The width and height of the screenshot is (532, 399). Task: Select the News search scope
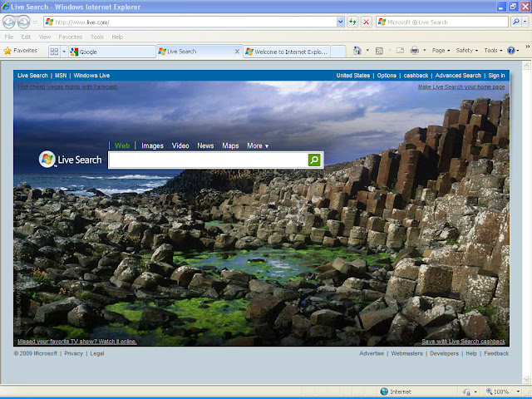tap(205, 145)
